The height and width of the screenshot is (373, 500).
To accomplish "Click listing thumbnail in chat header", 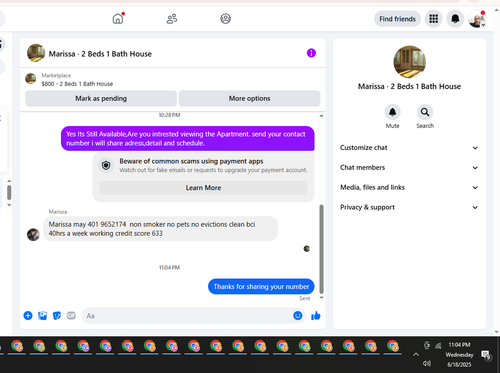I will coord(36,53).
